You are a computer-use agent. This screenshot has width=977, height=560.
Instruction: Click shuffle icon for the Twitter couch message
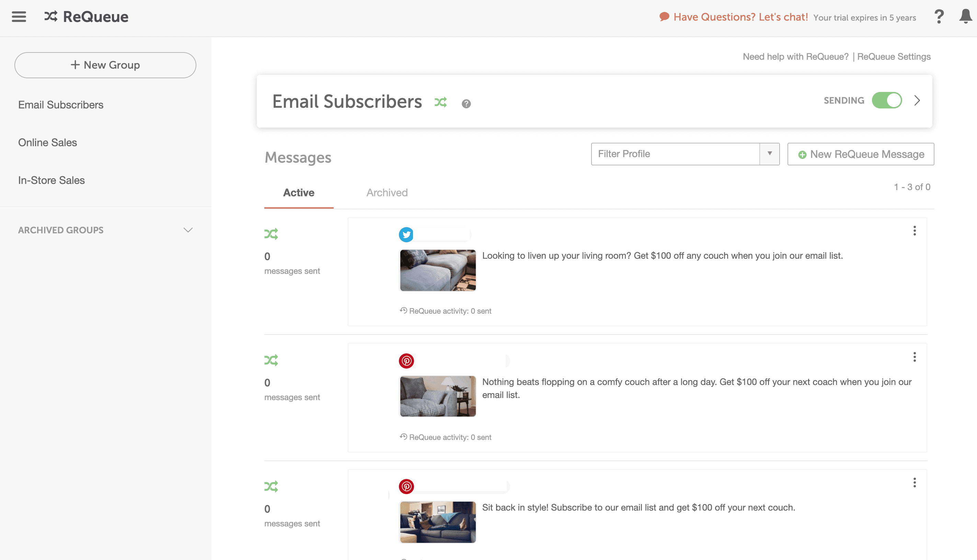click(x=271, y=234)
